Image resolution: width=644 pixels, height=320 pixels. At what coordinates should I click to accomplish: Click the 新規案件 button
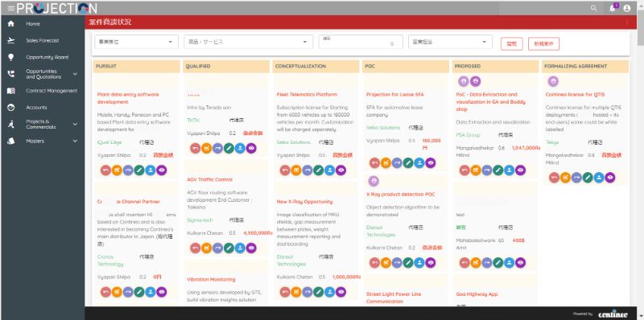544,43
